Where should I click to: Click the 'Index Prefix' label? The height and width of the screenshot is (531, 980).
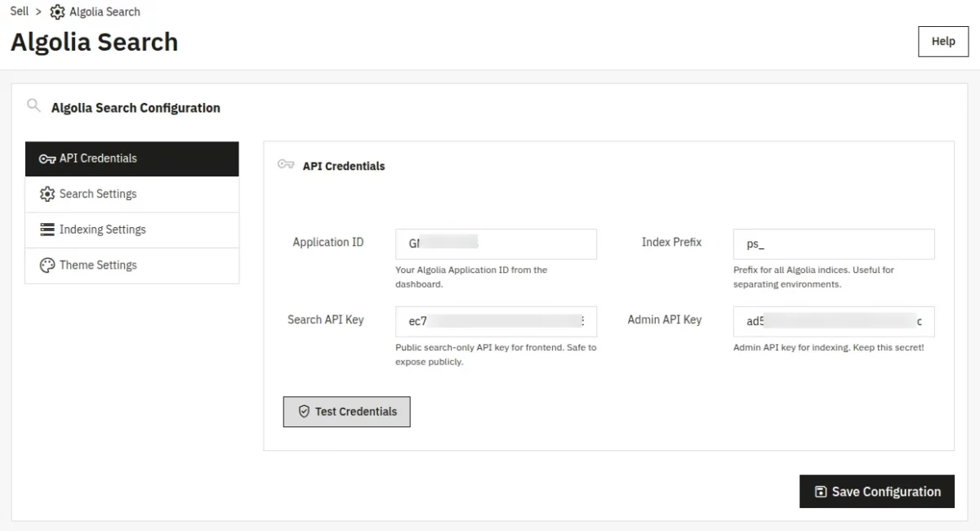(671, 243)
